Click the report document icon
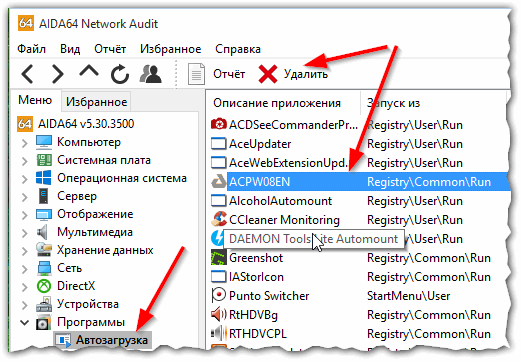 click(x=196, y=74)
